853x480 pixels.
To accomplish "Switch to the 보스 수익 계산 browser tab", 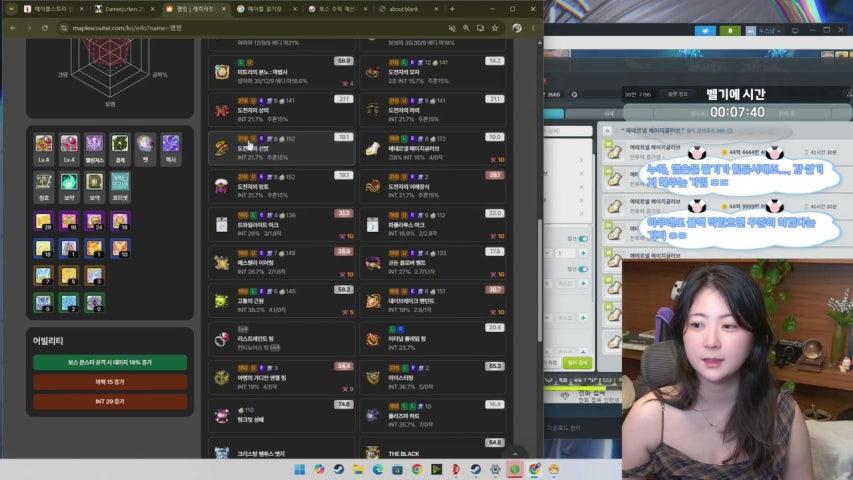I will [338, 9].
